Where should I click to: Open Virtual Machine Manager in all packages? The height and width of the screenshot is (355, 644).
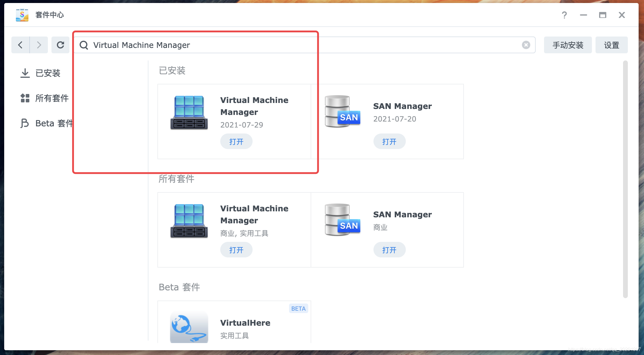point(236,250)
